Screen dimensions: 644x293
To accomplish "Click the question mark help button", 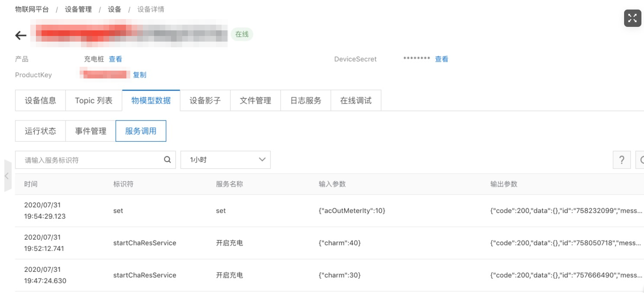I will coord(621,160).
